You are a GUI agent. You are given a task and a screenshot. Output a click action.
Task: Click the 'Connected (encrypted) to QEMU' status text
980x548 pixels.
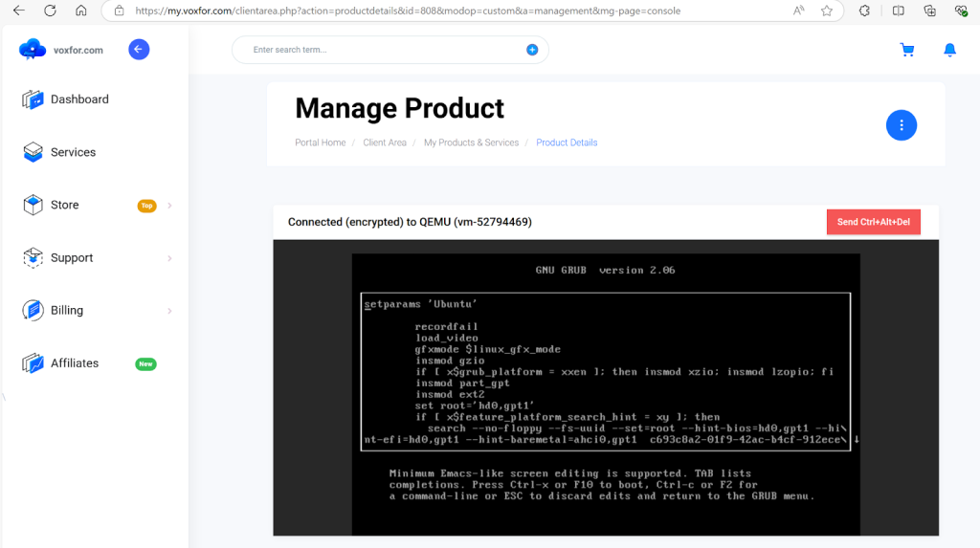[x=410, y=222]
